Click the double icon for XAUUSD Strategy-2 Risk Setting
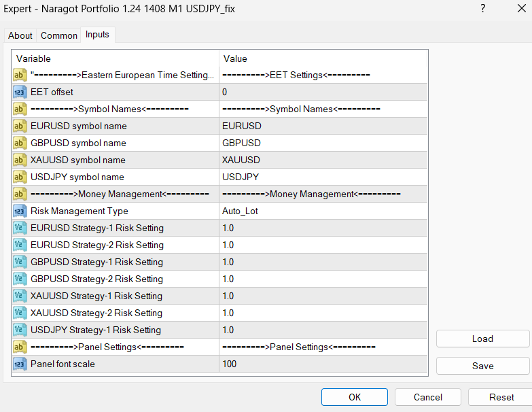532x412 pixels. (x=20, y=313)
